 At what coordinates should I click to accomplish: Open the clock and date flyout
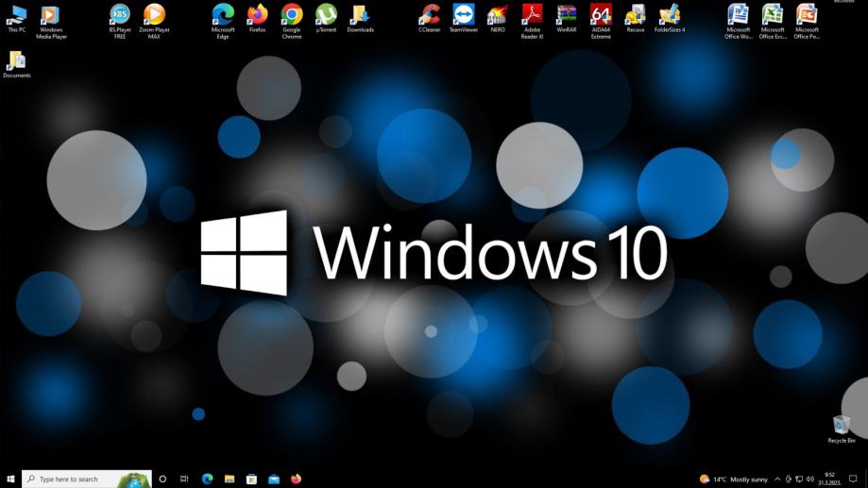click(829, 480)
